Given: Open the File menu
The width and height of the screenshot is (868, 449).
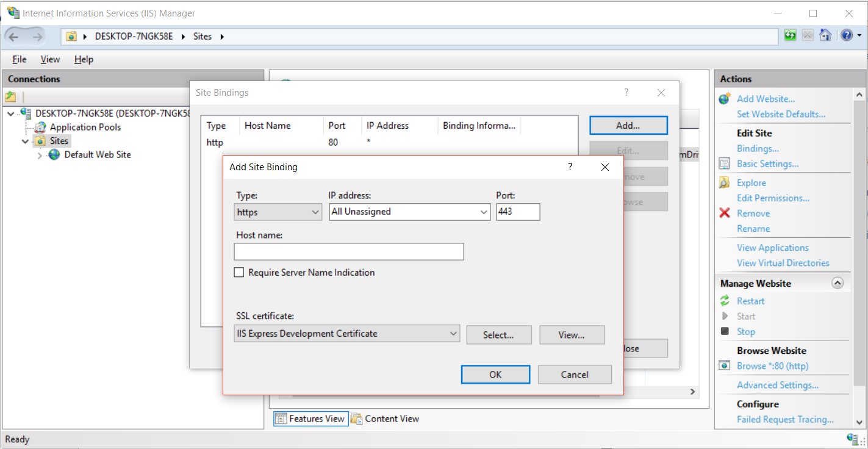Looking at the screenshot, I should click(x=20, y=59).
